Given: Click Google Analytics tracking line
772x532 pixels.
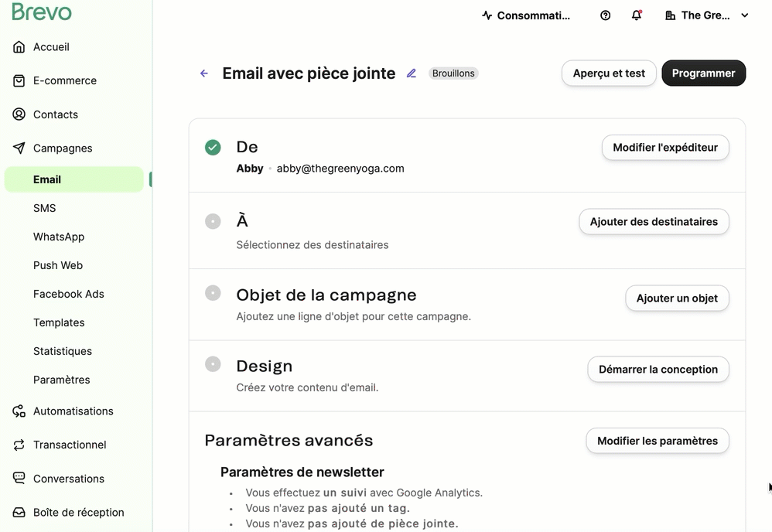Looking at the screenshot, I should click(x=364, y=493).
